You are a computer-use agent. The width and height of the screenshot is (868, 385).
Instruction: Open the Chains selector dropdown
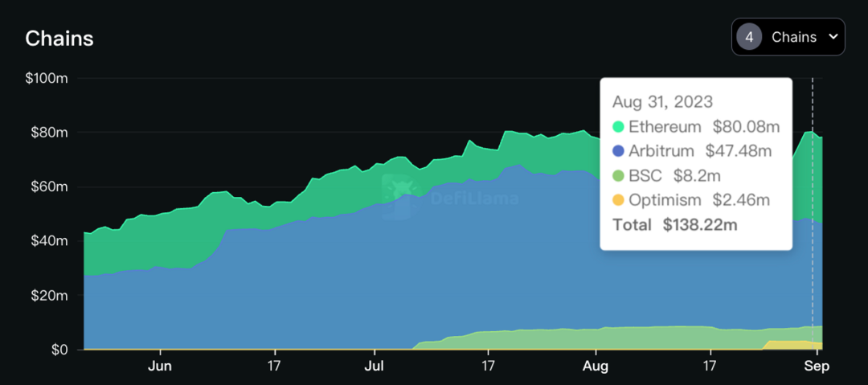[788, 37]
